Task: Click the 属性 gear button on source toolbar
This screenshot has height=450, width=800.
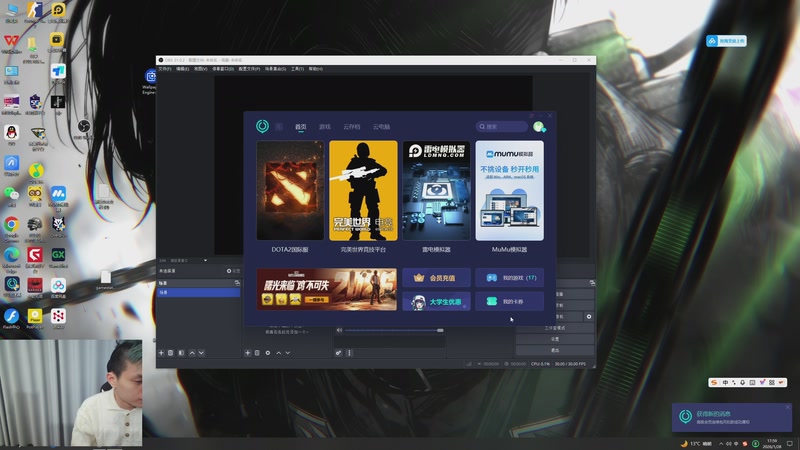Action: [x=233, y=271]
